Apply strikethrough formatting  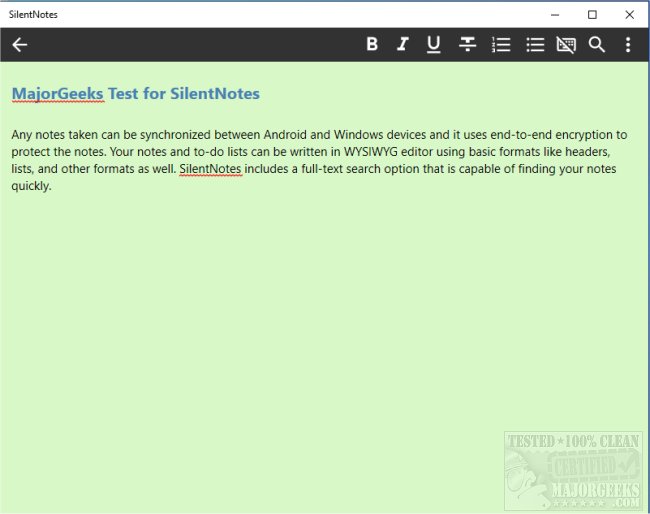tap(467, 44)
